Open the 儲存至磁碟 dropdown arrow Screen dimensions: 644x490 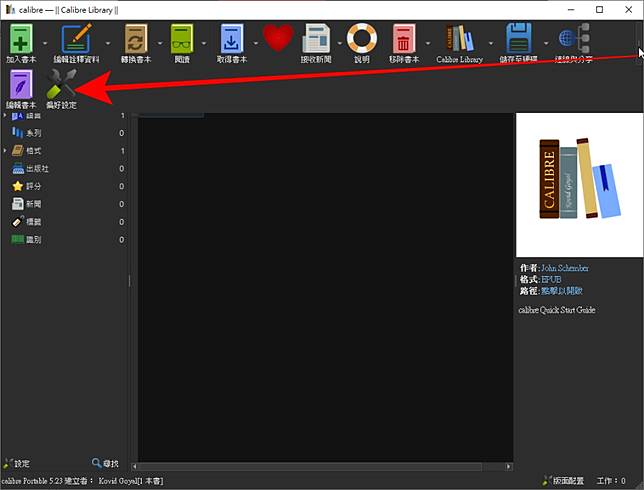click(546, 43)
